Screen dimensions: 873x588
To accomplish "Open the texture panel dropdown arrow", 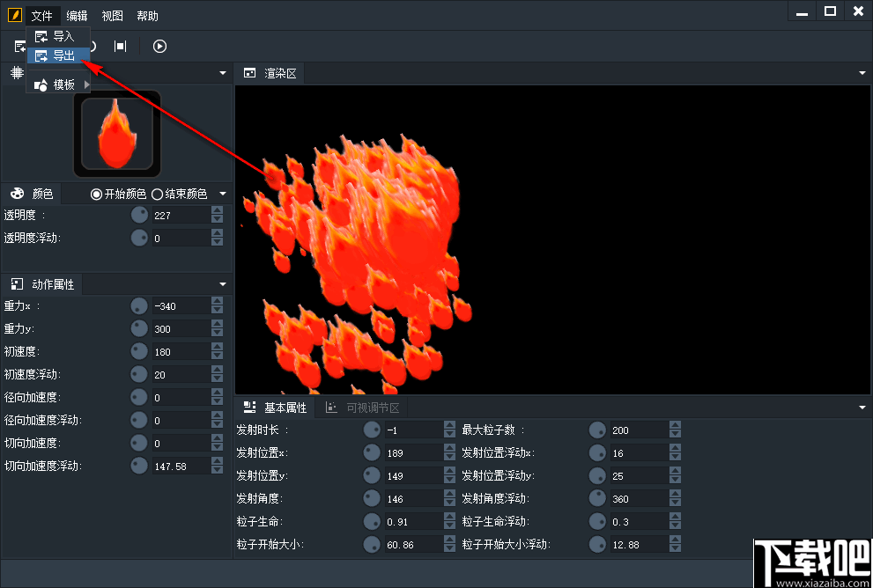I will click(223, 73).
